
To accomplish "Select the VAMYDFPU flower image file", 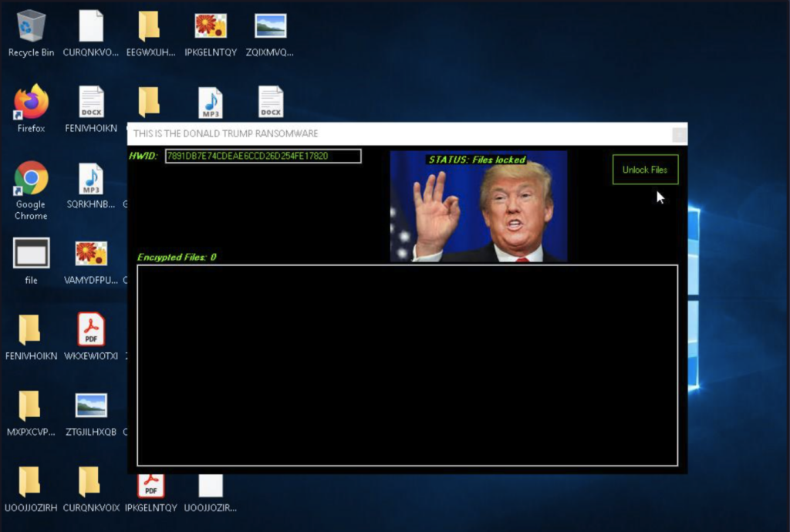I will pyautogui.click(x=91, y=254).
